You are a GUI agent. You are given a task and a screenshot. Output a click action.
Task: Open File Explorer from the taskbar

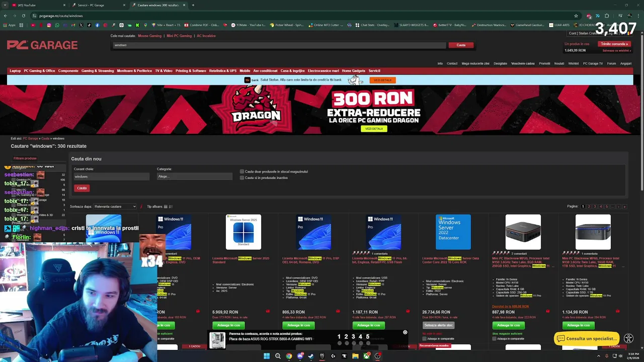(355, 356)
